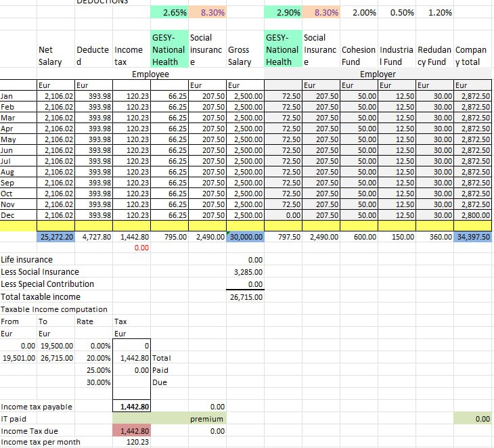
Task: Click the Company total column header cell
Action: [473, 55]
